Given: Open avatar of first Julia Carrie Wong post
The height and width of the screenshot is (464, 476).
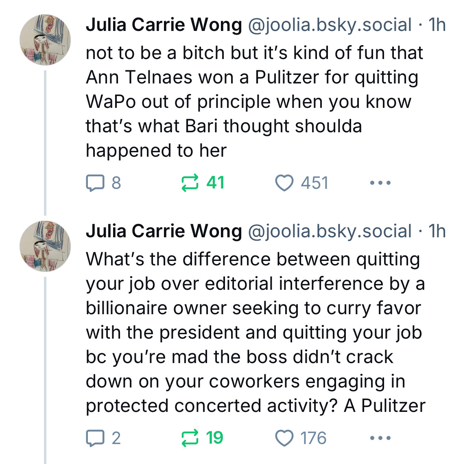Looking at the screenshot, I should (x=45, y=40).
